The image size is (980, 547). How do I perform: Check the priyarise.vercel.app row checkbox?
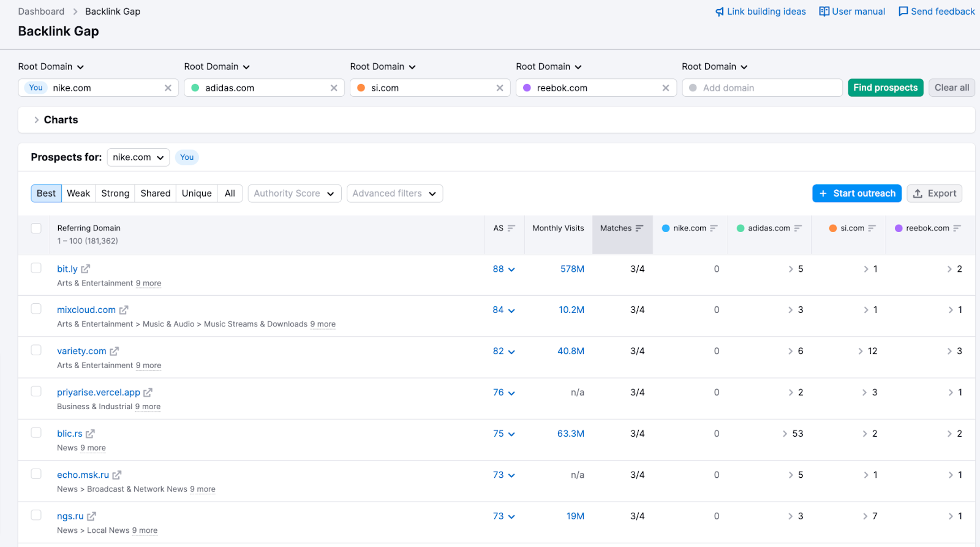tap(36, 391)
